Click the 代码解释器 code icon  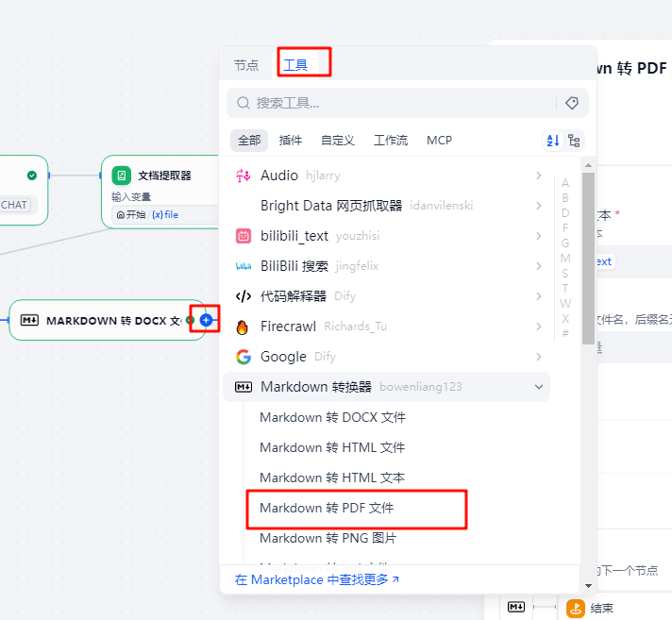[x=243, y=296]
